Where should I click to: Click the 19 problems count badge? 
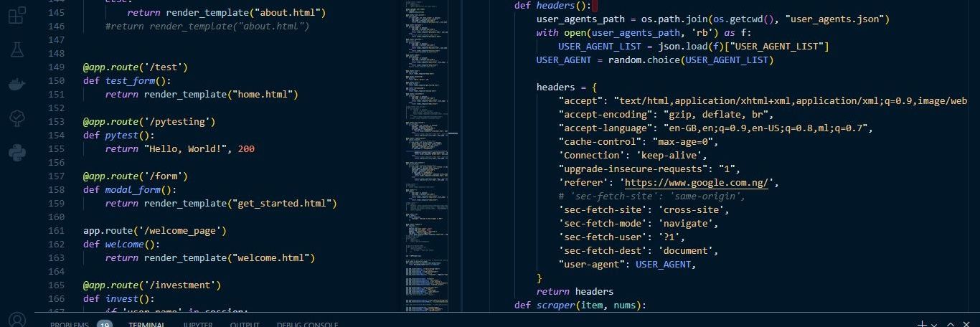[105, 324]
